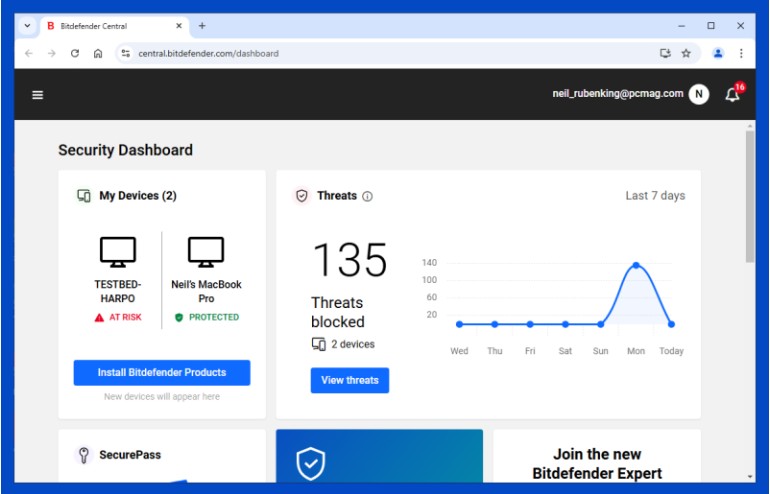
Task: Open the SecurePass card
Action: (130, 455)
